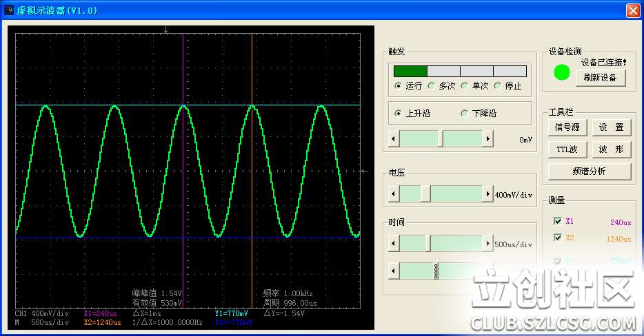Screen dimensions: 644x336
Task: Click left arrow of voltage scale slider
Action: 394,193
